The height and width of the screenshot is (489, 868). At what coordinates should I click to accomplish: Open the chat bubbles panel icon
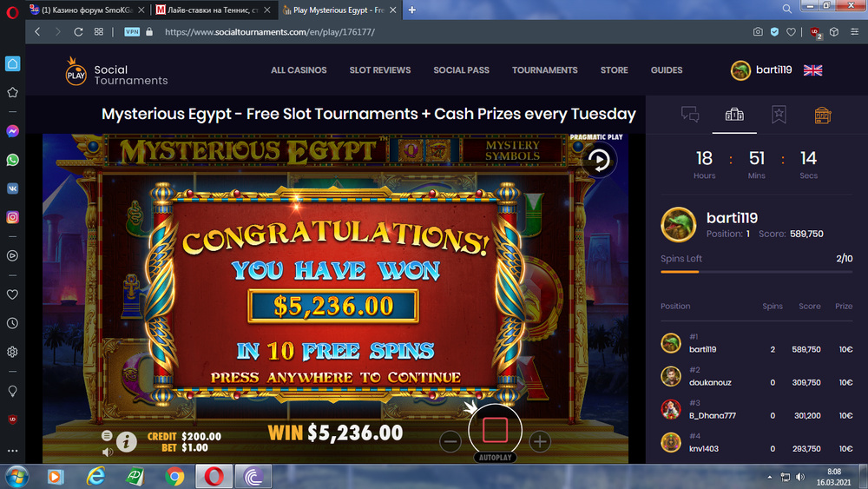point(690,115)
